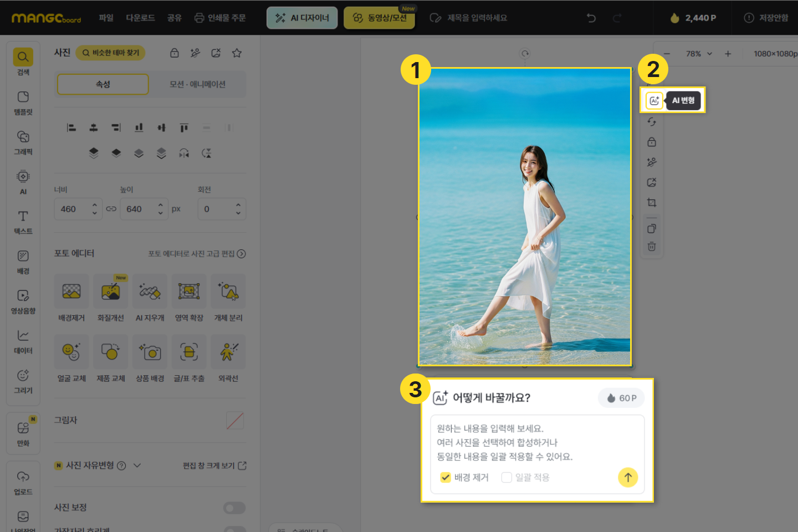Image resolution: width=798 pixels, height=532 pixels.
Task: Open the 그래픽 graphics sidebar panel
Action: click(x=23, y=142)
